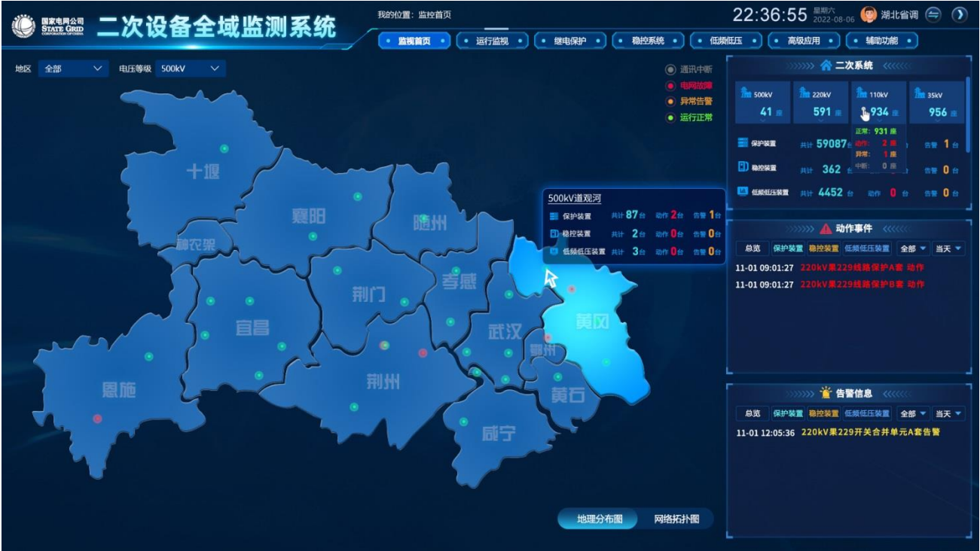This screenshot has width=980, height=551.
Task: Switch map to 网络拓扑图 view
Action: click(676, 519)
